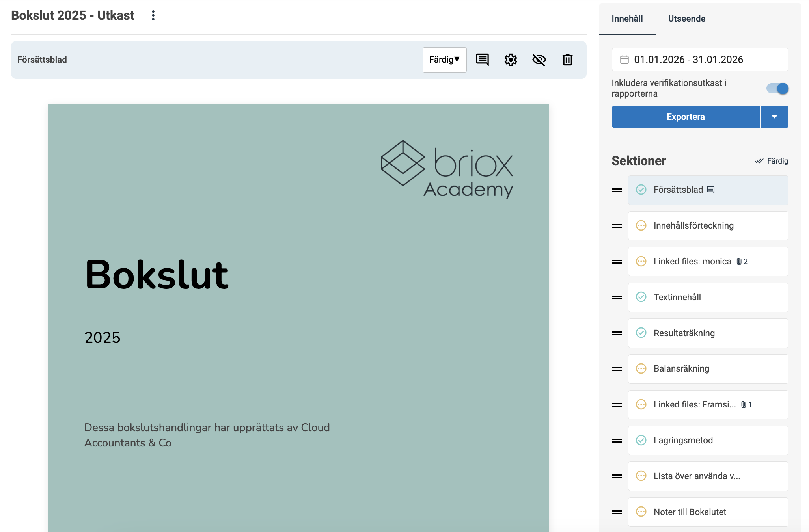Open the Färdig status dropdown
Screen dimensions: 809x532
coord(444,60)
